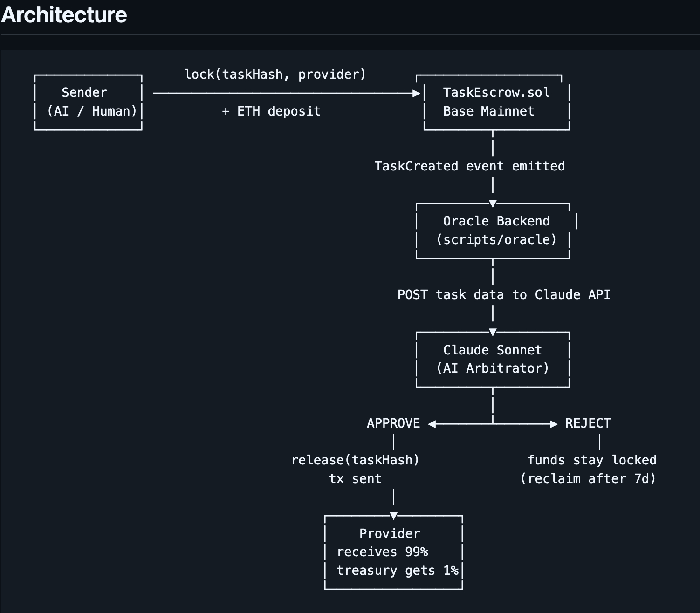Select the "(AI / Human)" text
Image resolution: width=700 pixels, height=613 pixels.
[92, 111]
